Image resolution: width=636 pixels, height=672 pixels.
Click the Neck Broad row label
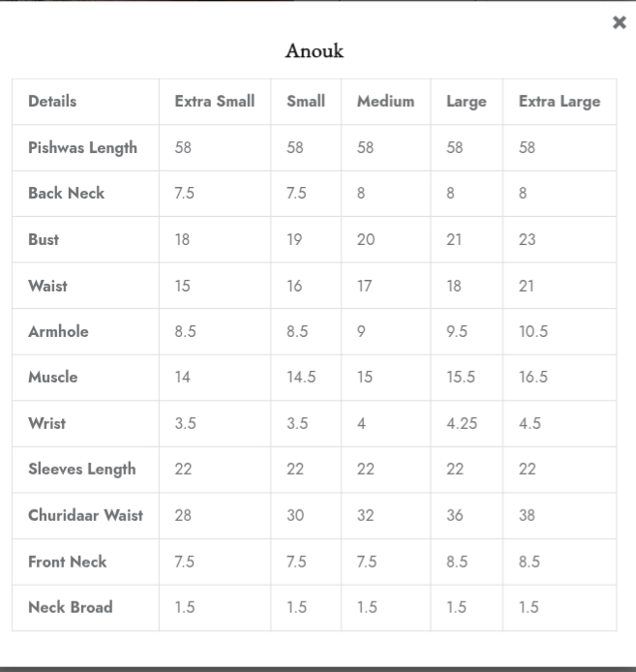coord(70,607)
